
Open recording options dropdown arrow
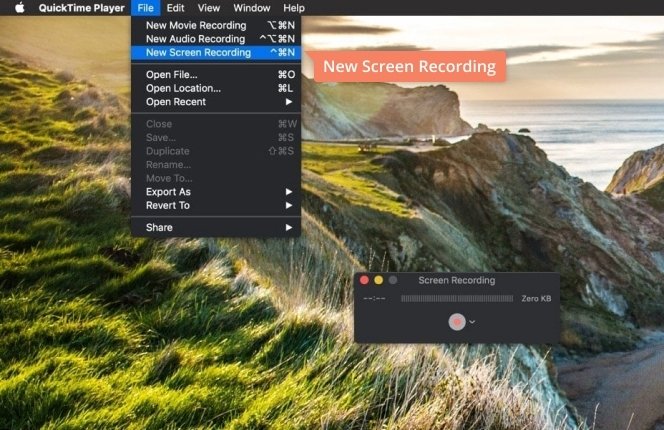[x=472, y=322]
